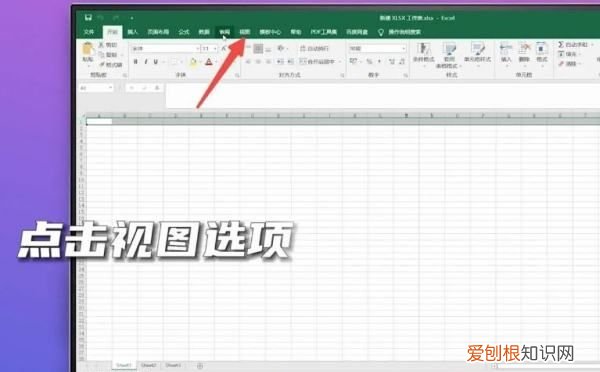Open the 字体 group dialog launcher

(237, 75)
